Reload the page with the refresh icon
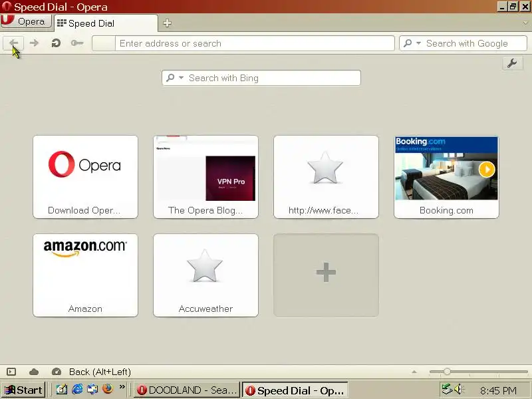This screenshot has height=399, width=532. pos(56,43)
